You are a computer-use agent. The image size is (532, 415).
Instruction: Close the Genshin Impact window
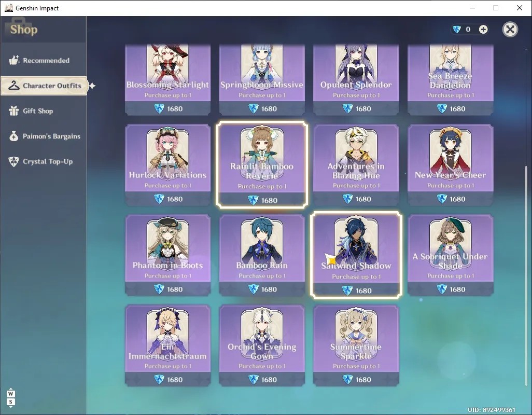click(x=519, y=8)
